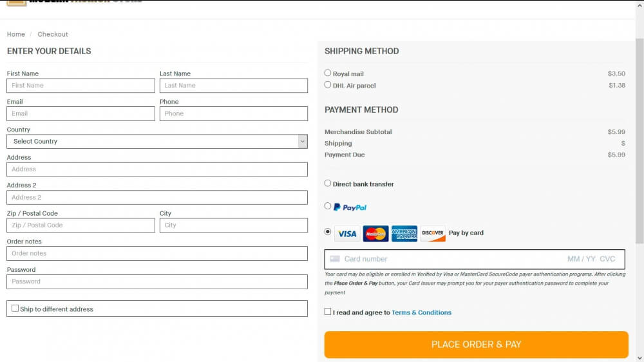Select Royal mail shipping option
The height and width of the screenshot is (362, 644).
[327, 73]
